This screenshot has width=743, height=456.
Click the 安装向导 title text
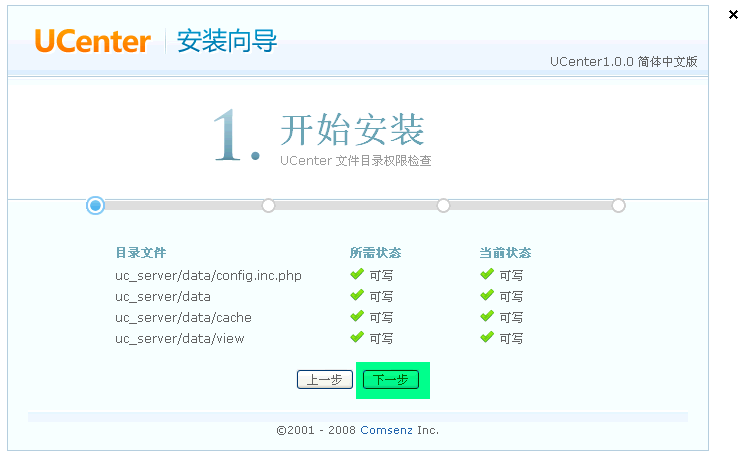click(x=227, y=41)
